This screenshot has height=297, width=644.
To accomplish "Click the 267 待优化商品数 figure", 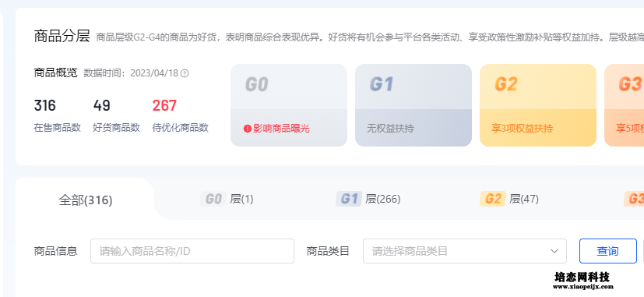I will pos(164,106).
